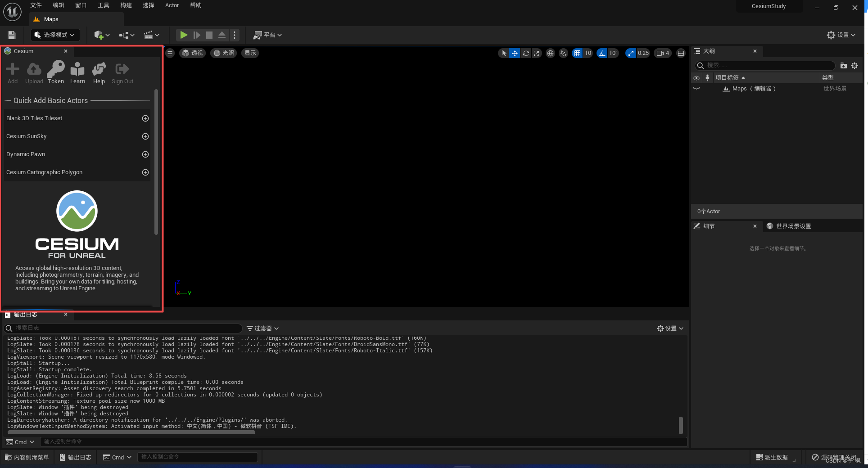The image size is (868, 468).
Task: Open the 窗口 menu
Action: [x=81, y=5]
